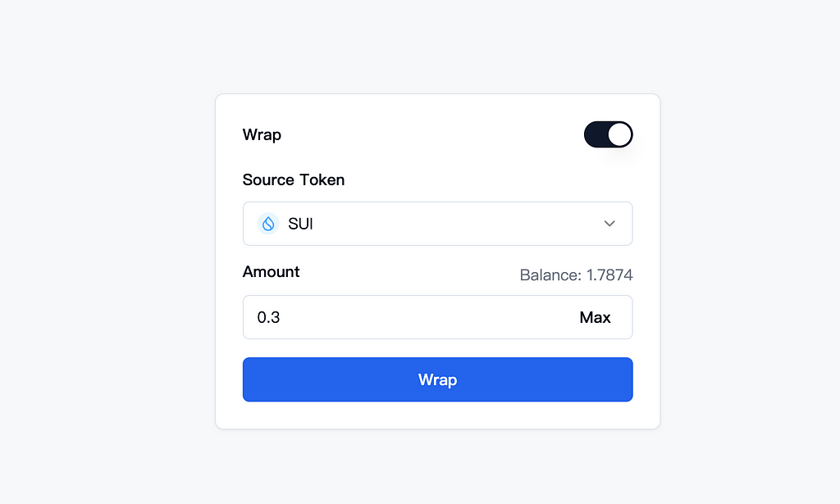840x504 pixels.
Task: Click the SUI droplet token icon
Action: pyautogui.click(x=268, y=224)
